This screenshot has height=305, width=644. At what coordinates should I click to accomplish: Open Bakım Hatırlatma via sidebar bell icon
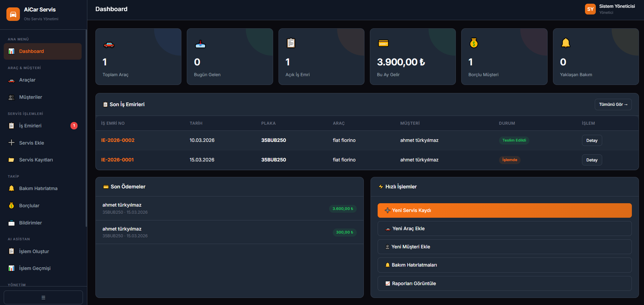click(11, 188)
